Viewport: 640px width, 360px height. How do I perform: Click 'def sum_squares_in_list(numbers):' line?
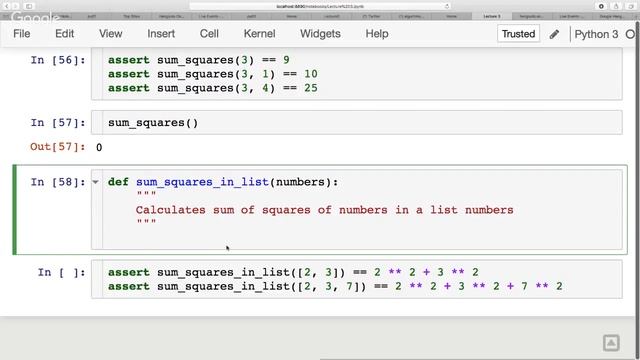(x=223, y=182)
